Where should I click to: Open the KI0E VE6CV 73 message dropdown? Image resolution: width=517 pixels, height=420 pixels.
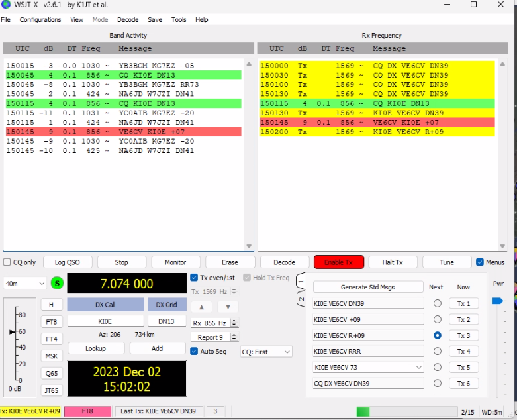[418, 367]
